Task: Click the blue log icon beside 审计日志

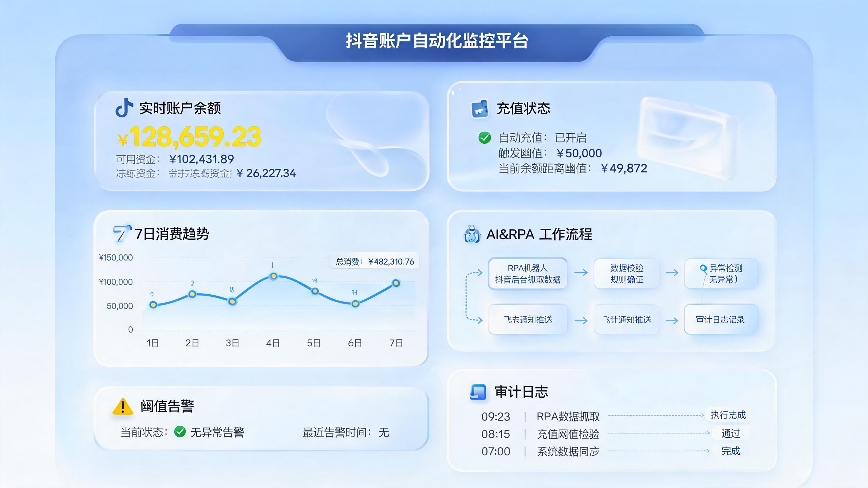Action: pyautogui.click(x=478, y=392)
